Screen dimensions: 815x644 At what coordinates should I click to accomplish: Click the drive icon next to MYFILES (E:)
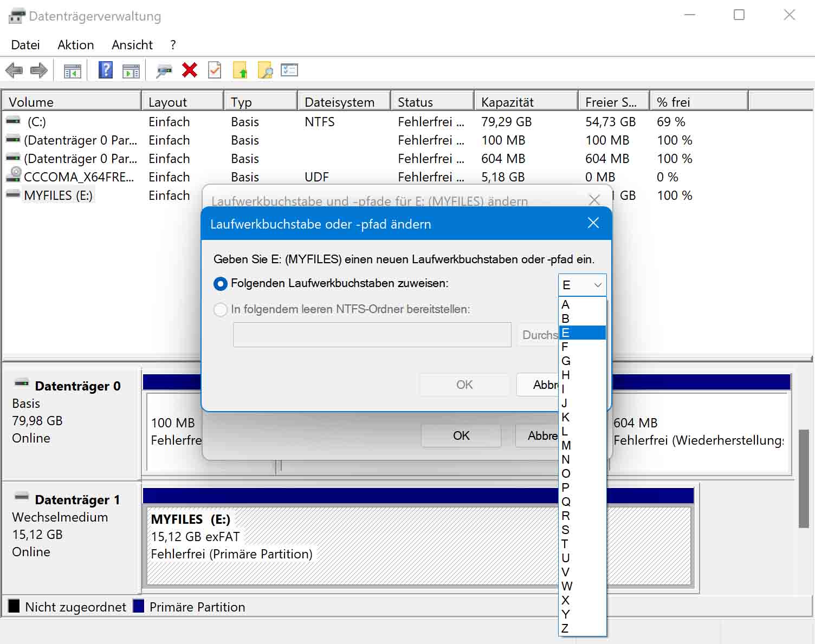pyautogui.click(x=13, y=194)
